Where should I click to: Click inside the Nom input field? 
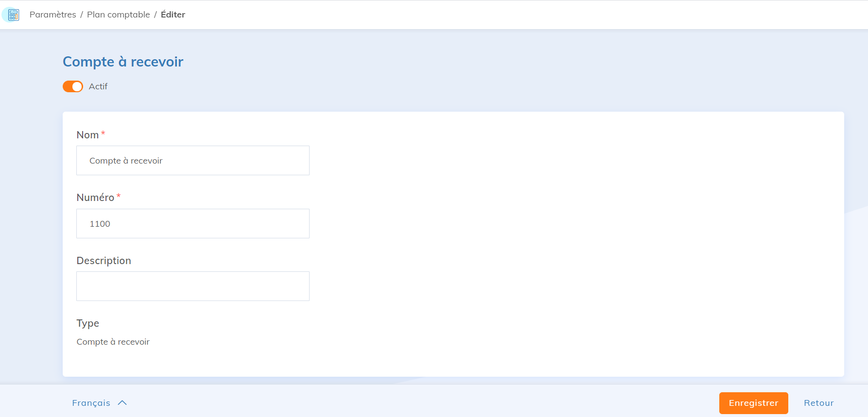click(x=192, y=160)
